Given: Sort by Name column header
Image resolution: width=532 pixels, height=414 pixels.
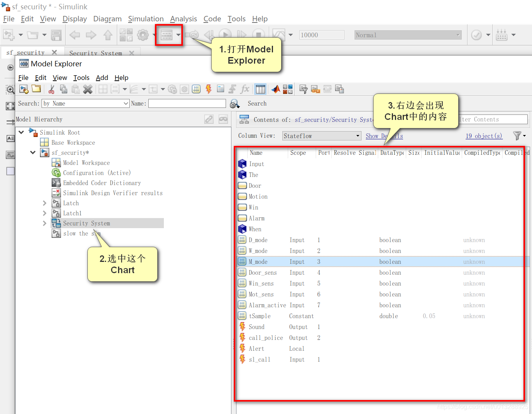Looking at the screenshot, I should pos(256,153).
